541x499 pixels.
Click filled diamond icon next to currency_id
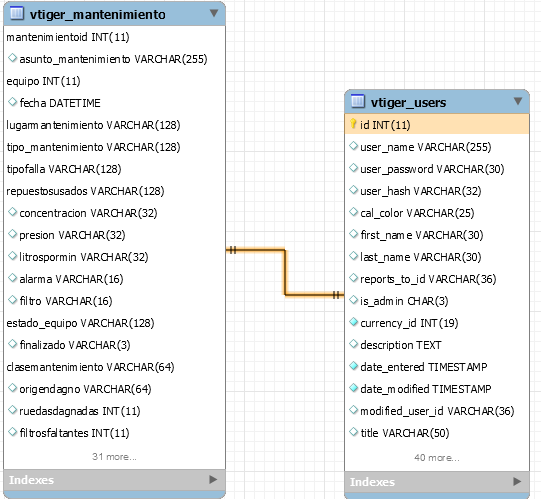click(353, 322)
